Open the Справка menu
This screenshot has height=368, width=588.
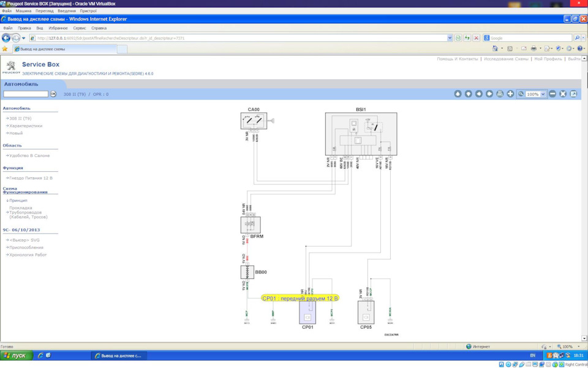pos(99,28)
